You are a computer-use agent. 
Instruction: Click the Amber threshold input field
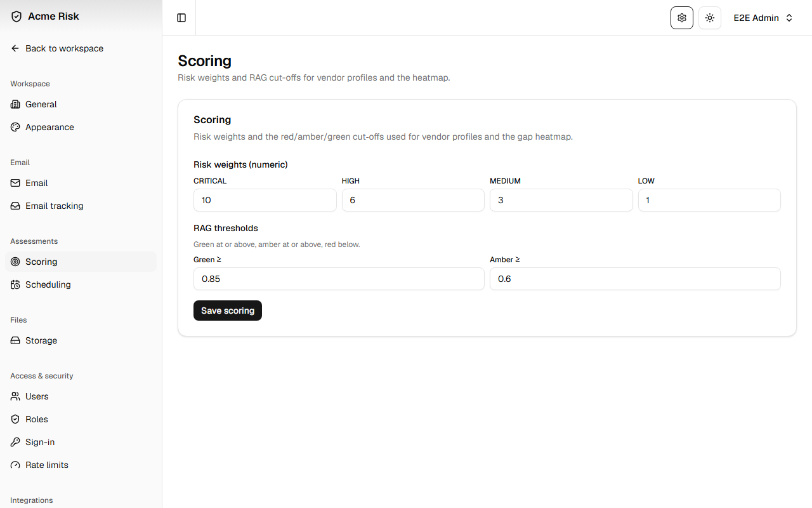tap(635, 279)
